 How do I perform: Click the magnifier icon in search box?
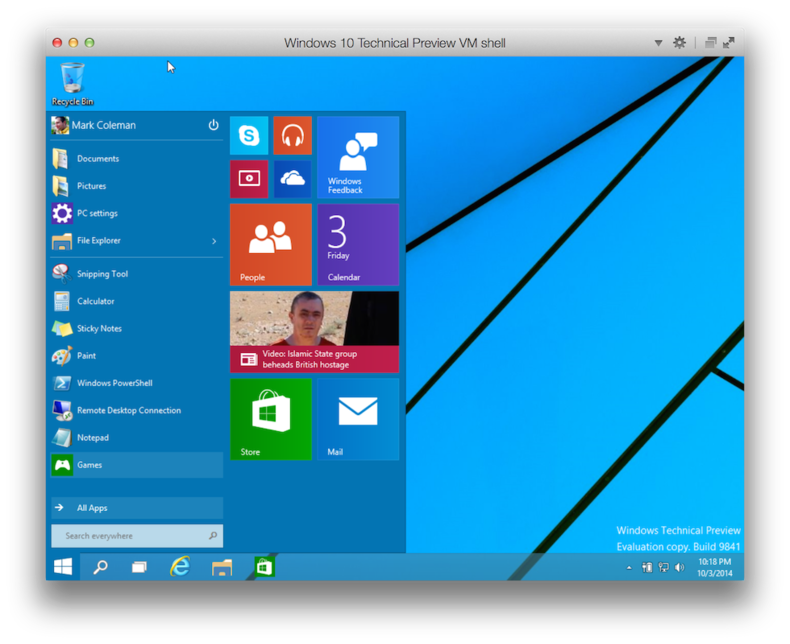[213, 536]
